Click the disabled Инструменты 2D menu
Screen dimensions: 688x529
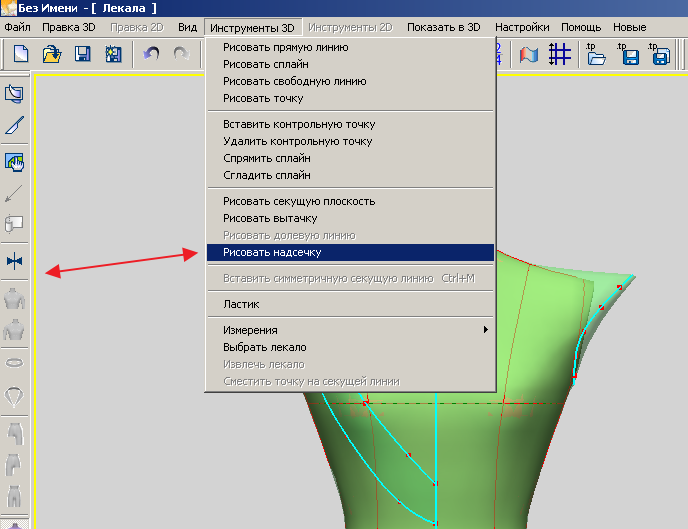click(x=350, y=27)
